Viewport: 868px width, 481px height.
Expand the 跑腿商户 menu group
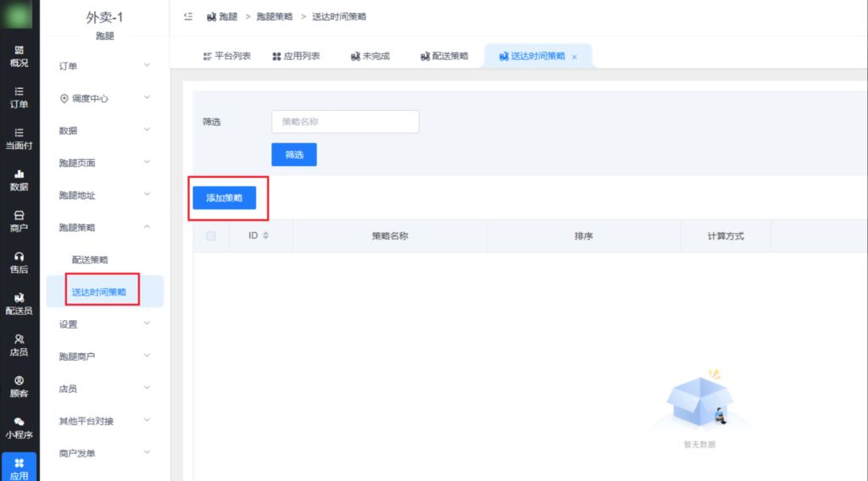pos(104,357)
